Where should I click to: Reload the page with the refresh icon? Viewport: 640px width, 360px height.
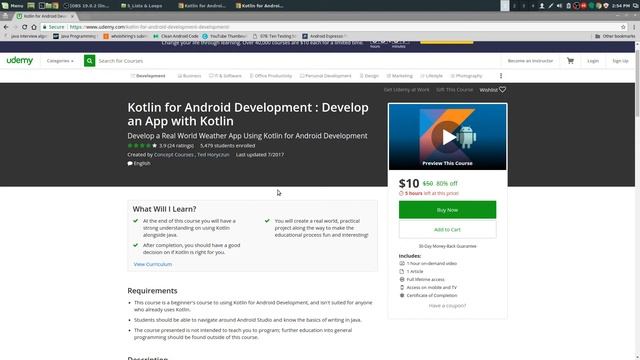pos(24,27)
